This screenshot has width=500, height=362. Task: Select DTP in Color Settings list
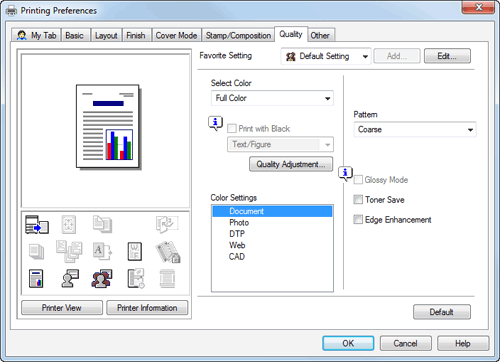pyautogui.click(x=272, y=234)
